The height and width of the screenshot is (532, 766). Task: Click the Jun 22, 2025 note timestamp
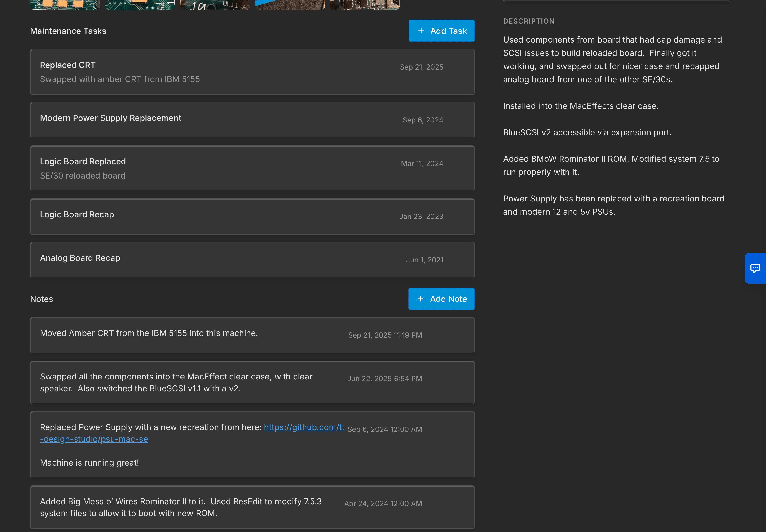point(384,379)
